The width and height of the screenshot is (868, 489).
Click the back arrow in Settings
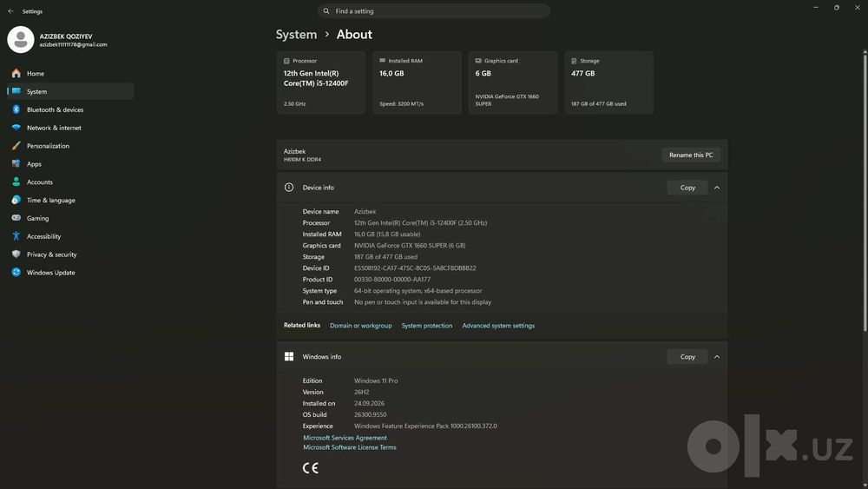tap(10, 11)
